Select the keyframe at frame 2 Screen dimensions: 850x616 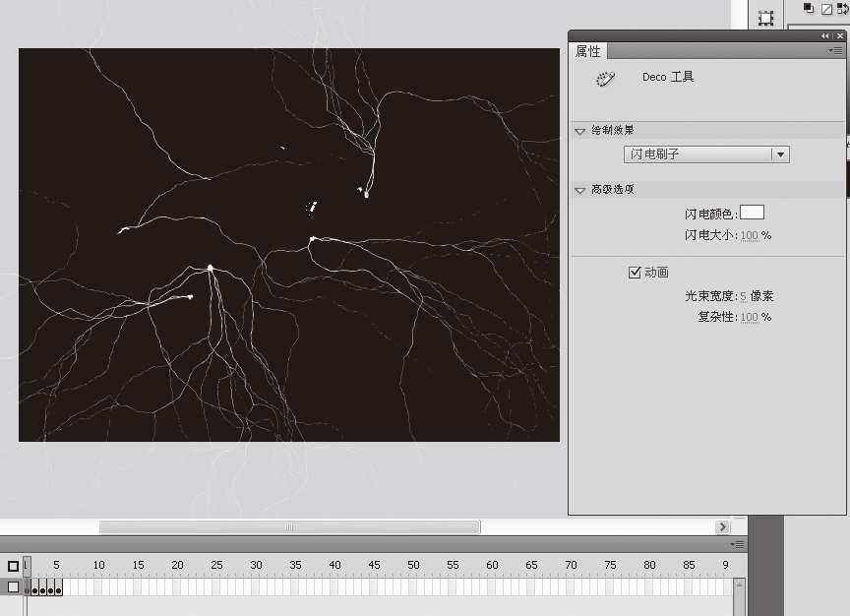click(x=35, y=587)
